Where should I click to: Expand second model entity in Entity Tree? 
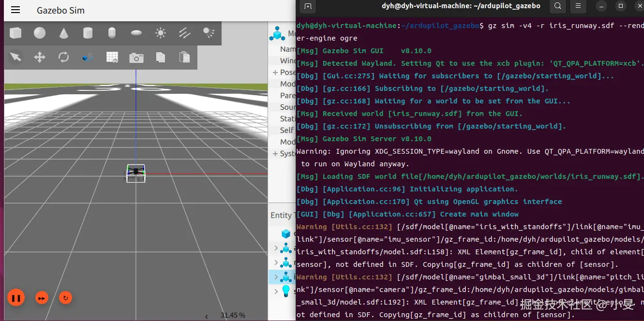pyautogui.click(x=276, y=263)
